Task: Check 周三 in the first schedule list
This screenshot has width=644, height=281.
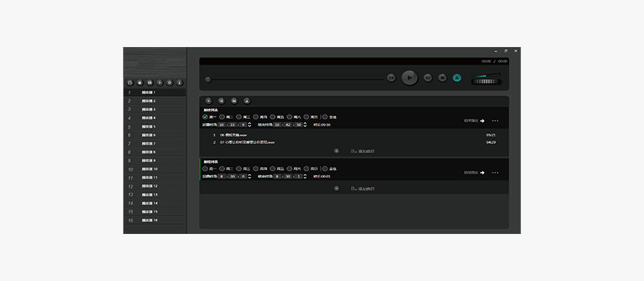Action: (240, 117)
